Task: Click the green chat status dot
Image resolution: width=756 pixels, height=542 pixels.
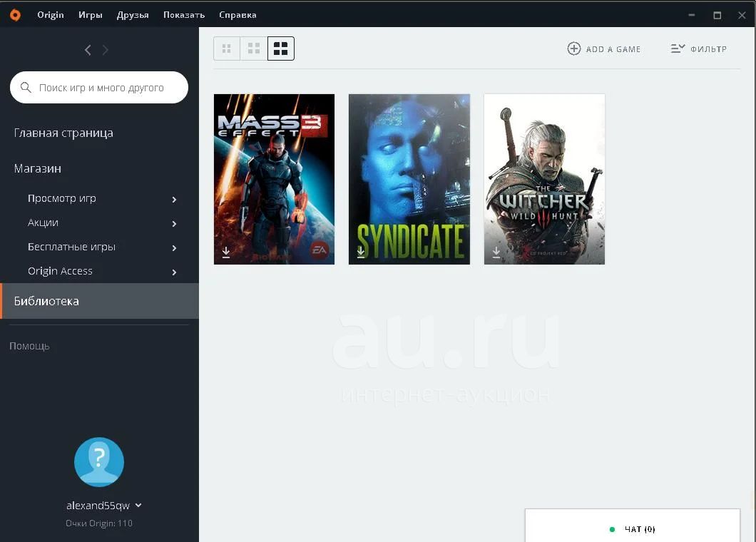Action: [613, 529]
